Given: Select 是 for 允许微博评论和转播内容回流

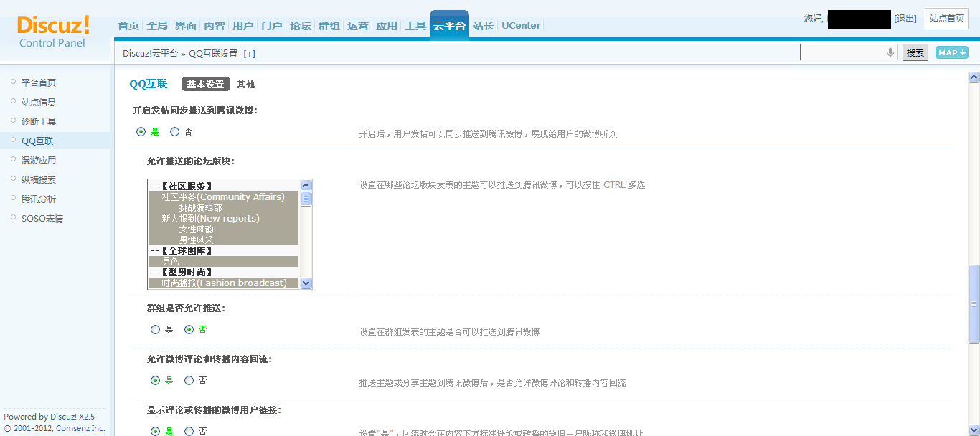Looking at the screenshot, I should pos(155,381).
